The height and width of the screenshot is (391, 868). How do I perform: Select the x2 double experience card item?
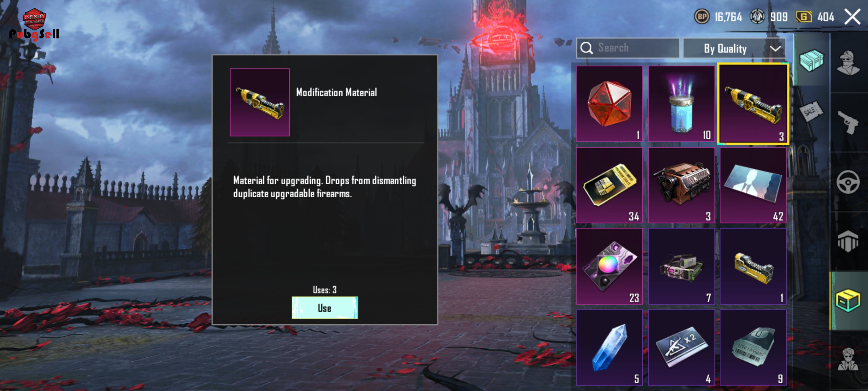[x=681, y=348]
